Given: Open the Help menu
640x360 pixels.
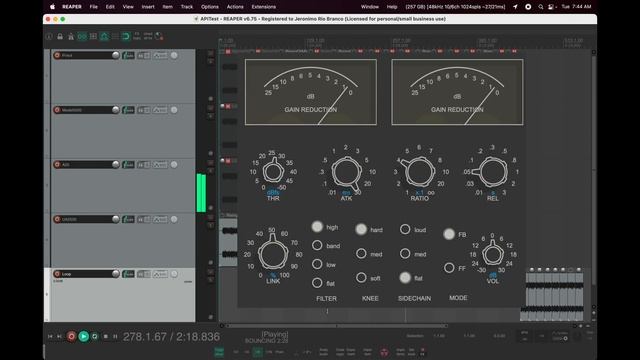Looking at the screenshot, I should 392,7.
